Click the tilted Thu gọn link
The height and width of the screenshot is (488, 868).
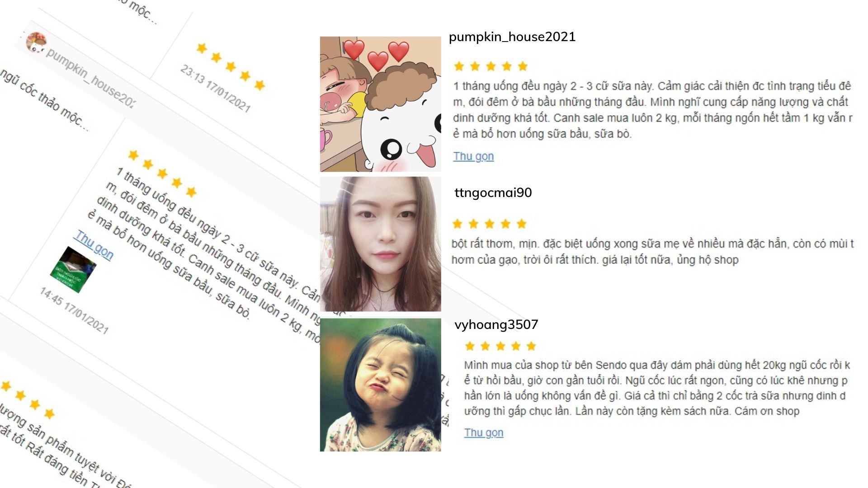(x=94, y=245)
